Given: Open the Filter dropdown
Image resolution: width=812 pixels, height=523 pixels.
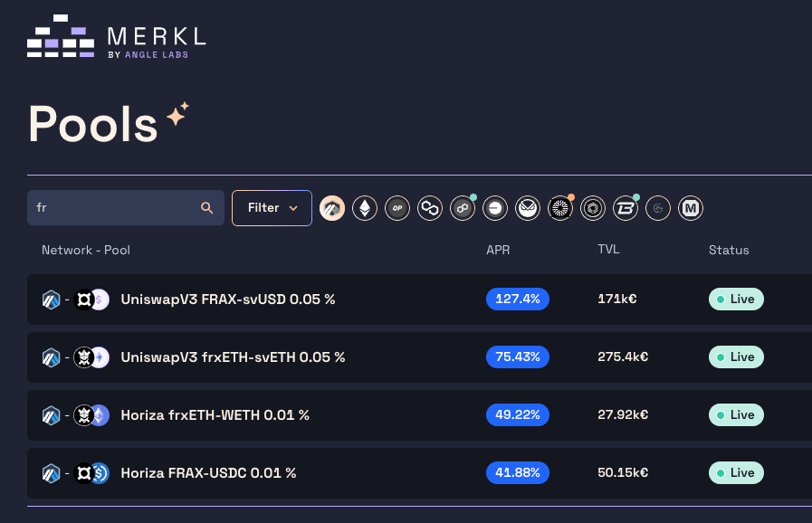Looking at the screenshot, I should [x=272, y=208].
